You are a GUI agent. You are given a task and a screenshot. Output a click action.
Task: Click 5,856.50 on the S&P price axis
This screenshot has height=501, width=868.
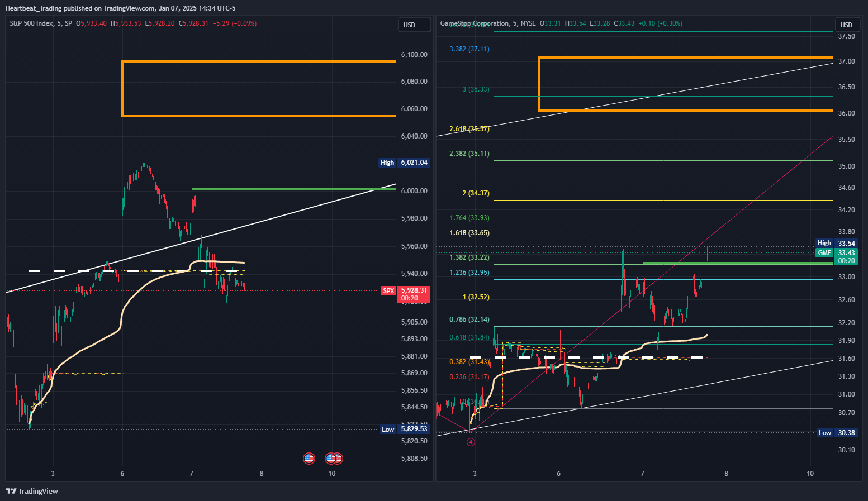[414, 390]
